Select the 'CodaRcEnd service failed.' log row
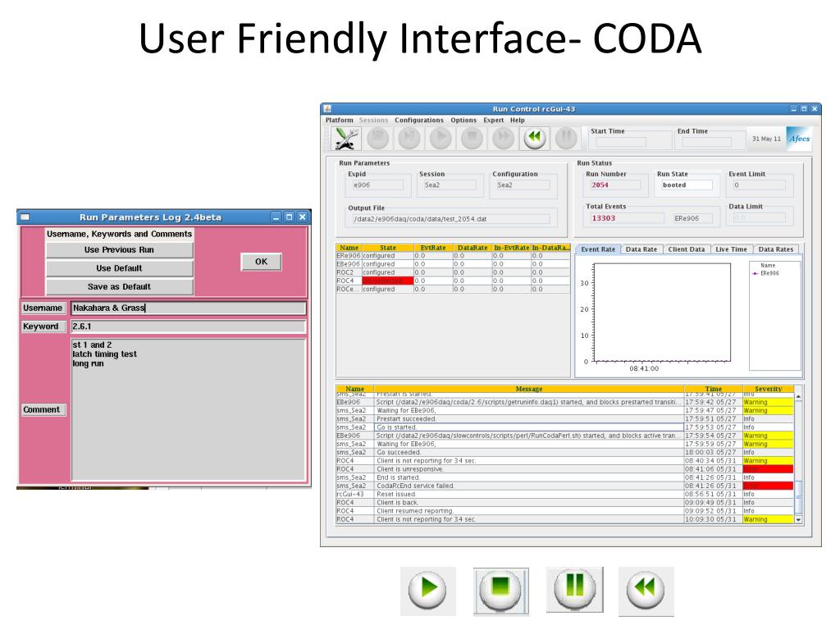The image size is (840, 630). pyautogui.click(x=564, y=486)
